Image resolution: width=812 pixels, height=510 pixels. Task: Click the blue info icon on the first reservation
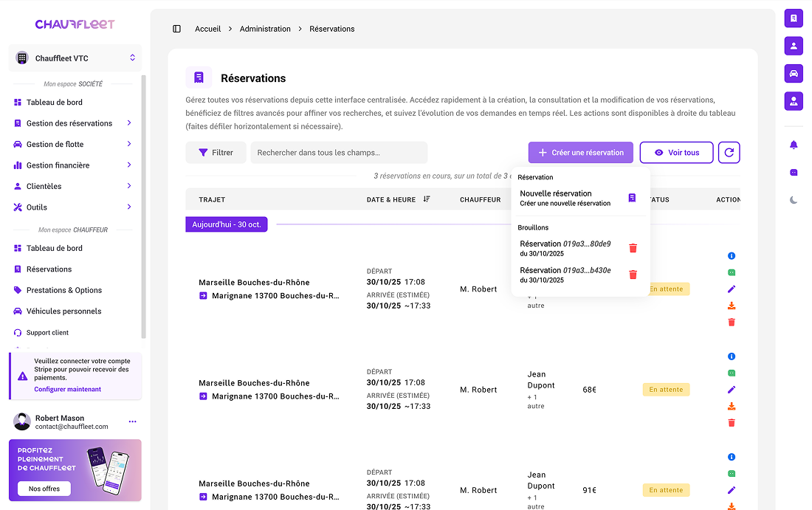(732, 255)
